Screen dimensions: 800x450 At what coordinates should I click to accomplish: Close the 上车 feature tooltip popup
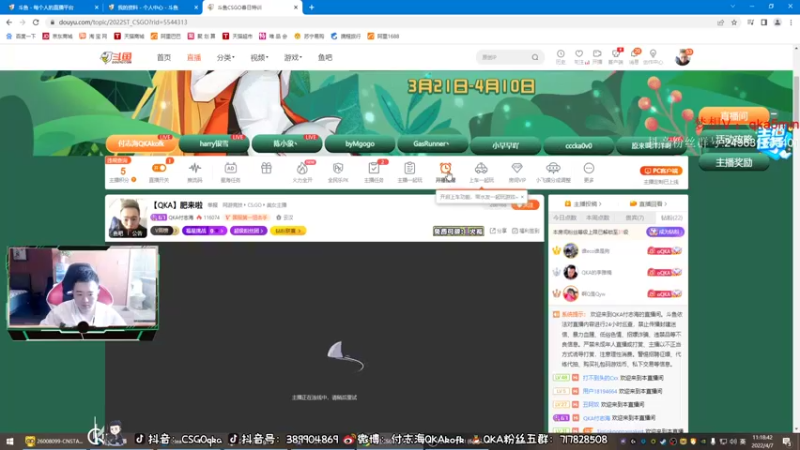522,196
